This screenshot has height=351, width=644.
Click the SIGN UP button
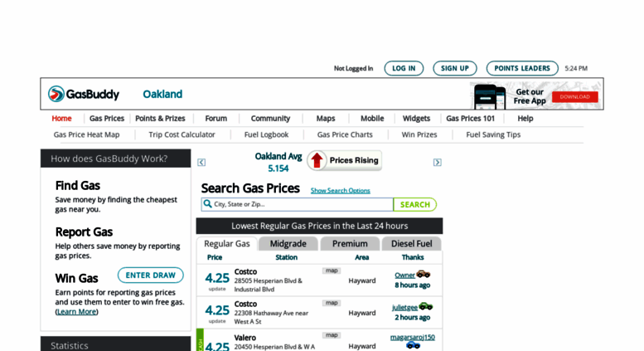pos(455,68)
